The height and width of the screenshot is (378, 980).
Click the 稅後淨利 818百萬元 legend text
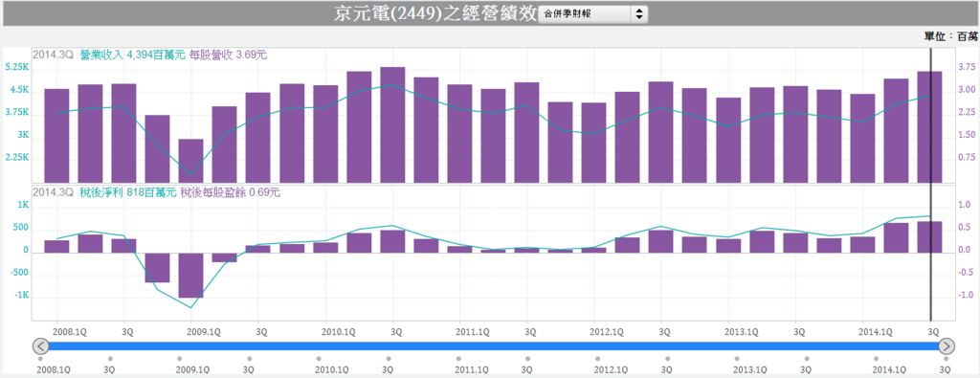(x=127, y=192)
